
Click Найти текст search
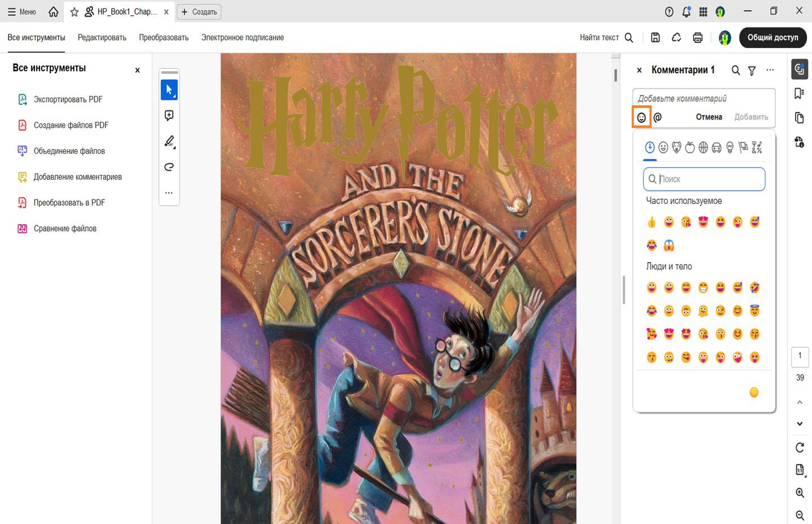tap(607, 38)
